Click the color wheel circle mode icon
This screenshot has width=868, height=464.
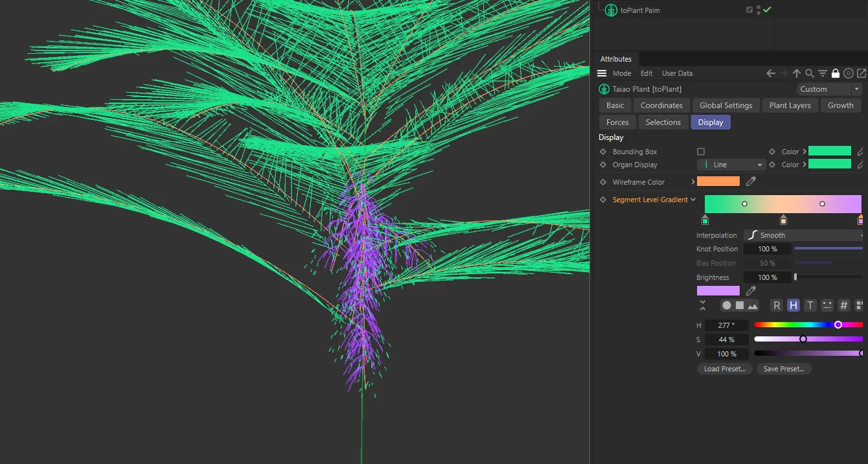727,305
